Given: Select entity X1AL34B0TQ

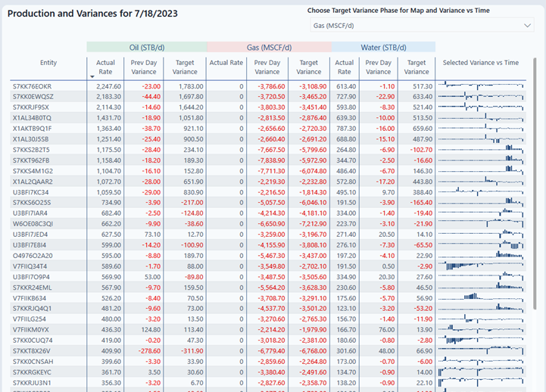Looking at the screenshot, I should (32, 118).
